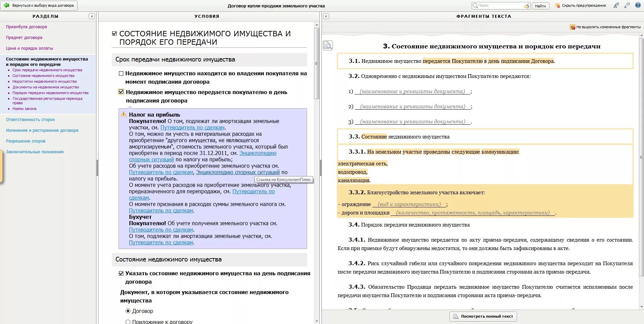Open help via question mark icon

pyautogui.click(x=638, y=5)
